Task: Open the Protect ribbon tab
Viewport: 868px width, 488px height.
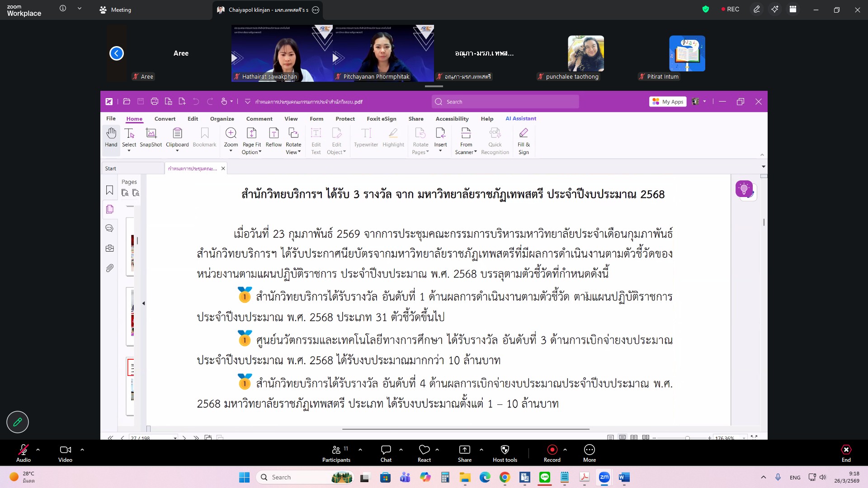Action: (x=345, y=119)
